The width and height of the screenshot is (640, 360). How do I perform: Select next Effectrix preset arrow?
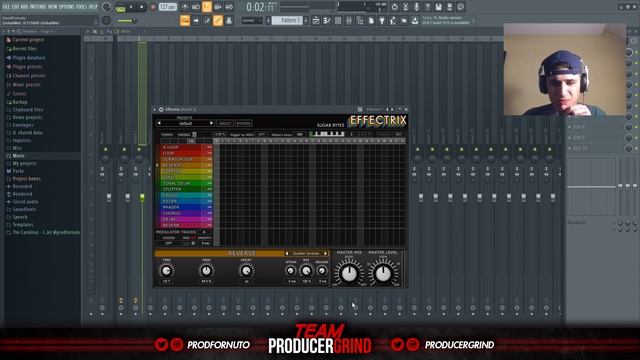pyautogui.click(x=211, y=123)
